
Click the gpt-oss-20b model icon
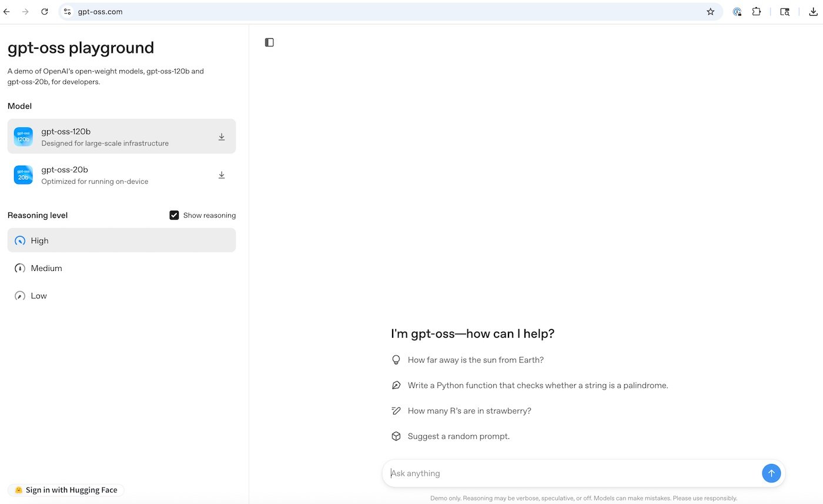click(23, 174)
